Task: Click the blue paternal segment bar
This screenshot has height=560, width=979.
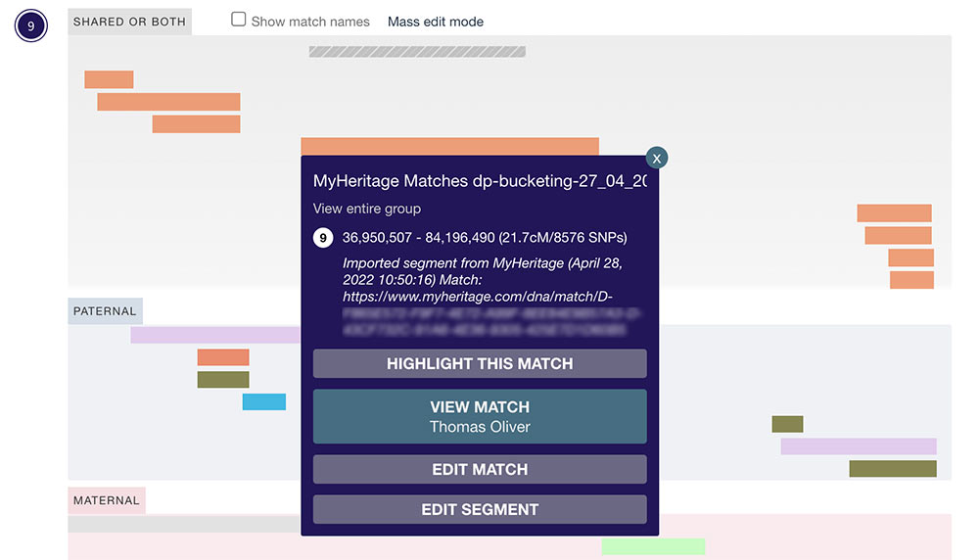Action: coord(264,401)
